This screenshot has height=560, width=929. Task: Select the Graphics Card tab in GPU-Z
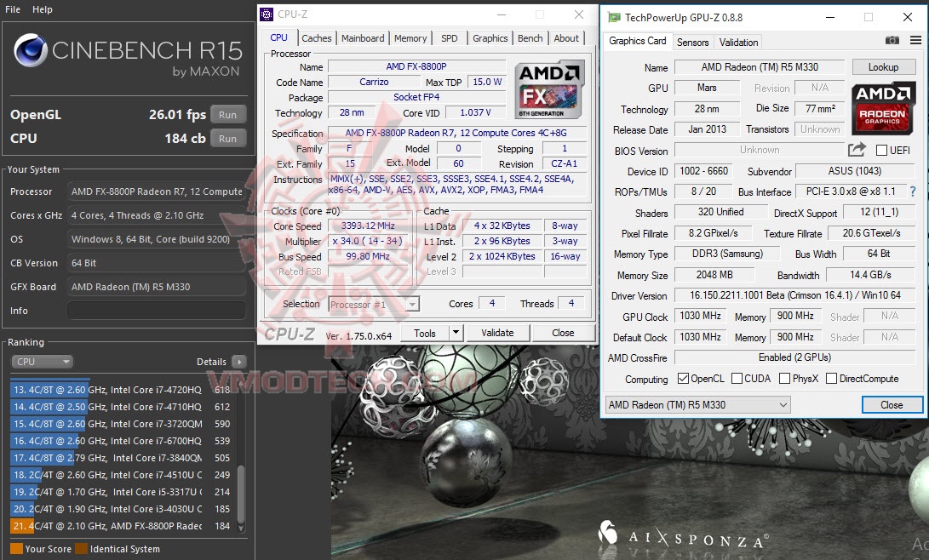pos(638,41)
